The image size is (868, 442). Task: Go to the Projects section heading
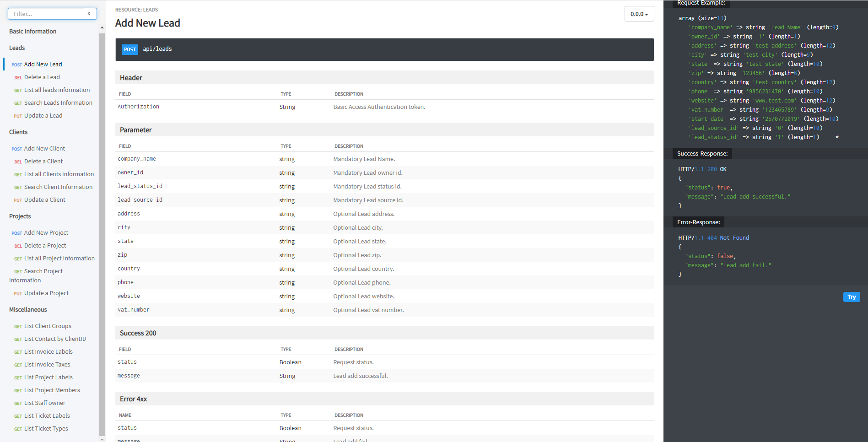pos(20,216)
